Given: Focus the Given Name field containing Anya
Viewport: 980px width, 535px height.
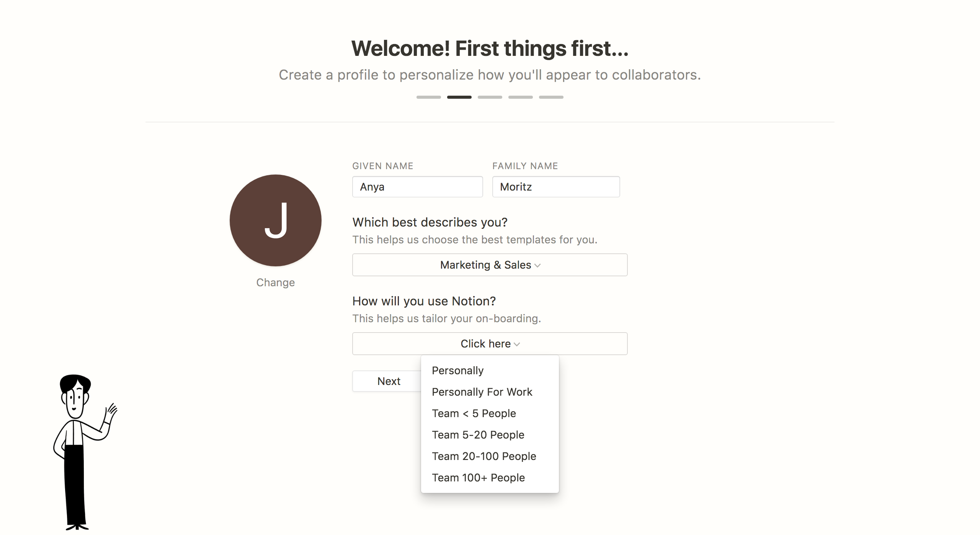Looking at the screenshot, I should click(x=417, y=187).
